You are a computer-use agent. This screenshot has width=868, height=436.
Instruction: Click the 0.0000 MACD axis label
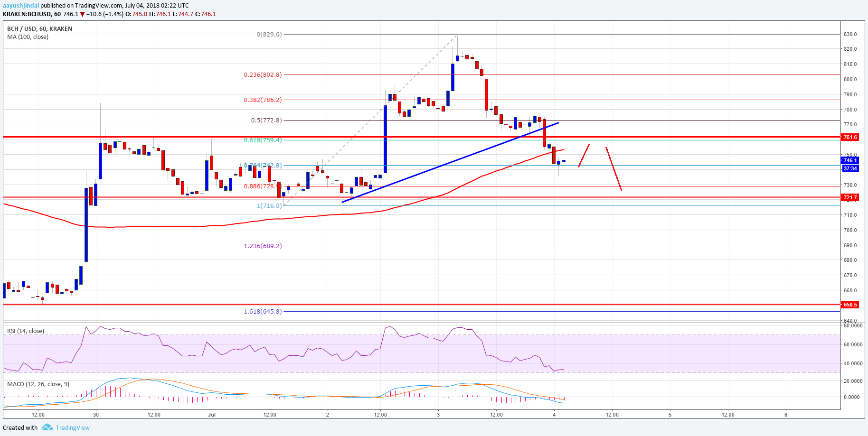851,398
